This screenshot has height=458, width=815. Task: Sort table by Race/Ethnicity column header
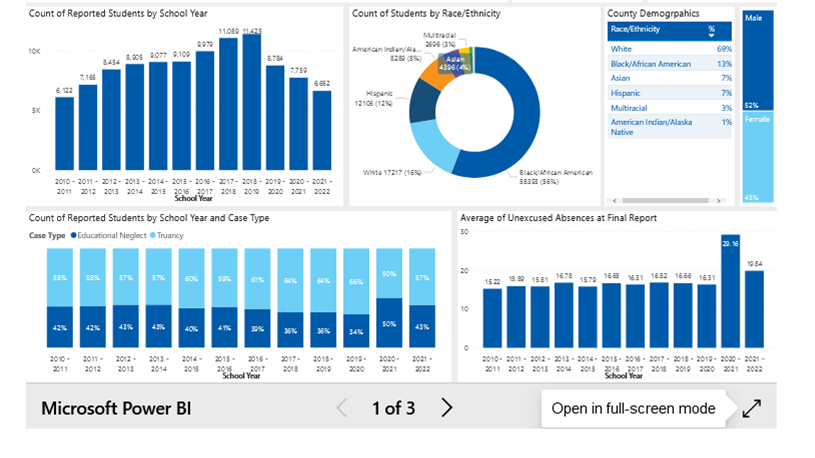(642, 30)
